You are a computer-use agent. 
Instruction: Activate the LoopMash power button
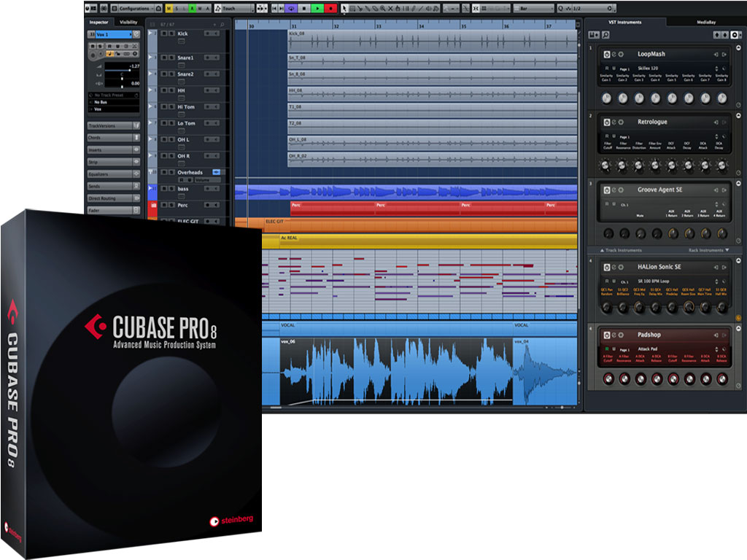pos(605,55)
